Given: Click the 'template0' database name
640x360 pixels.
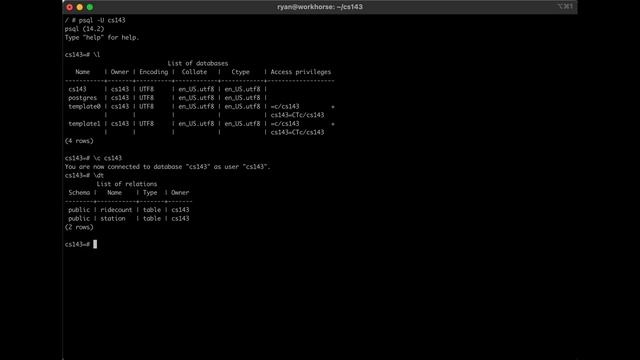Looking at the screenshot, I should click(84, 106).
